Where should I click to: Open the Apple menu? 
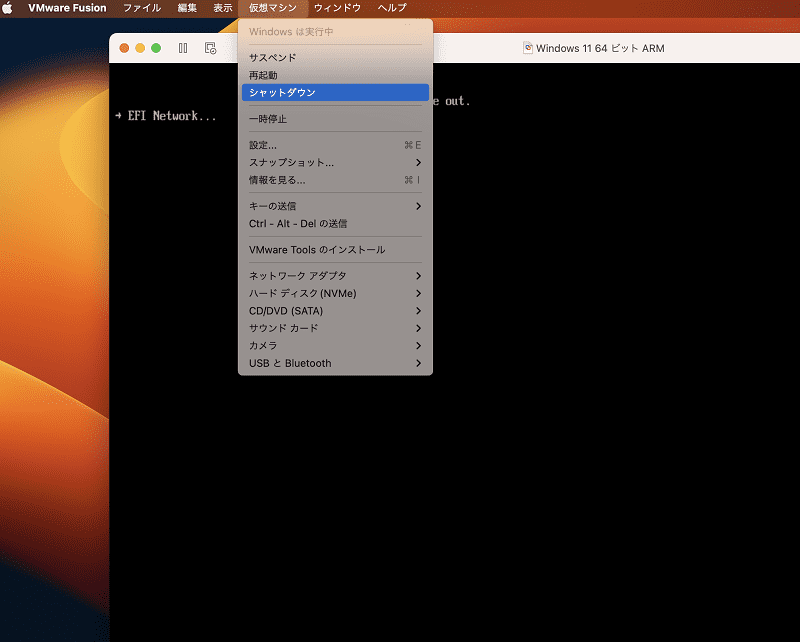pyautogui.click(x=7, y=8)
